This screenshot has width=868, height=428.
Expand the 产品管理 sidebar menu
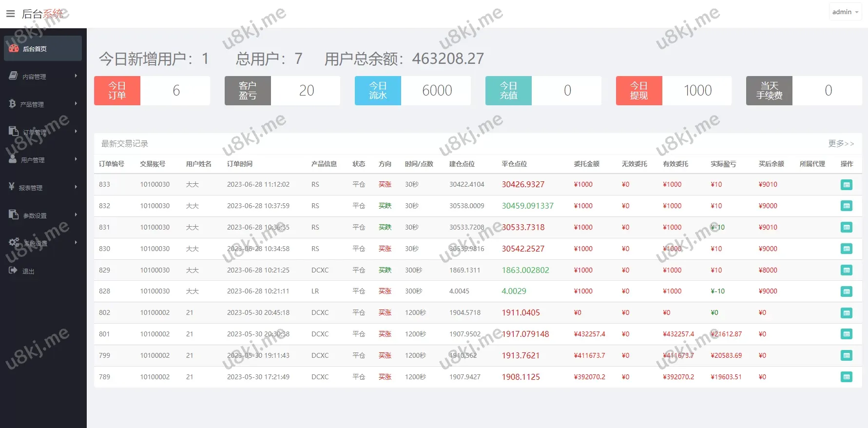coord(43,104)
